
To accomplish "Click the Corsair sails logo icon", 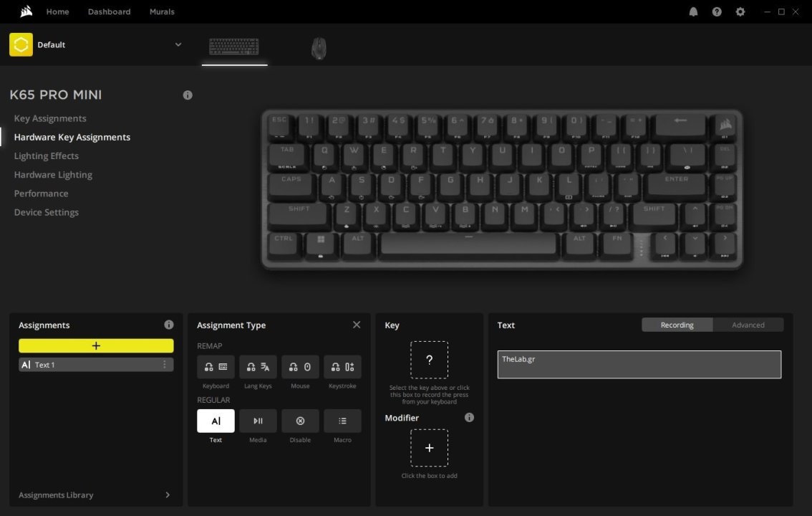I will [26, 11].
